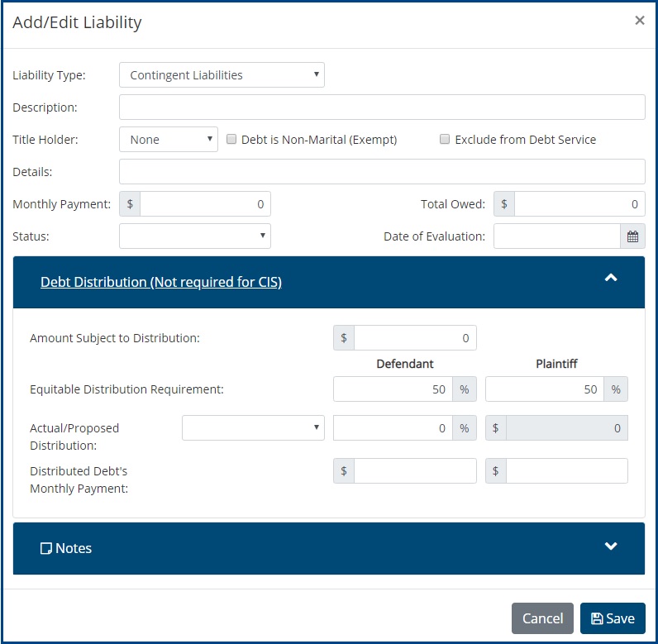Open the Liability Type dropdown
This screenshot has height=644, width=658.
tap(222, 75)
